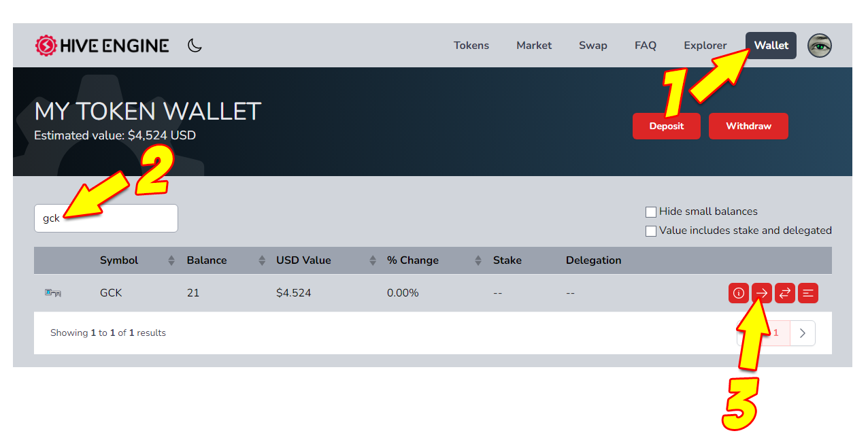Click the 0.00% change cell

[403, 293]
